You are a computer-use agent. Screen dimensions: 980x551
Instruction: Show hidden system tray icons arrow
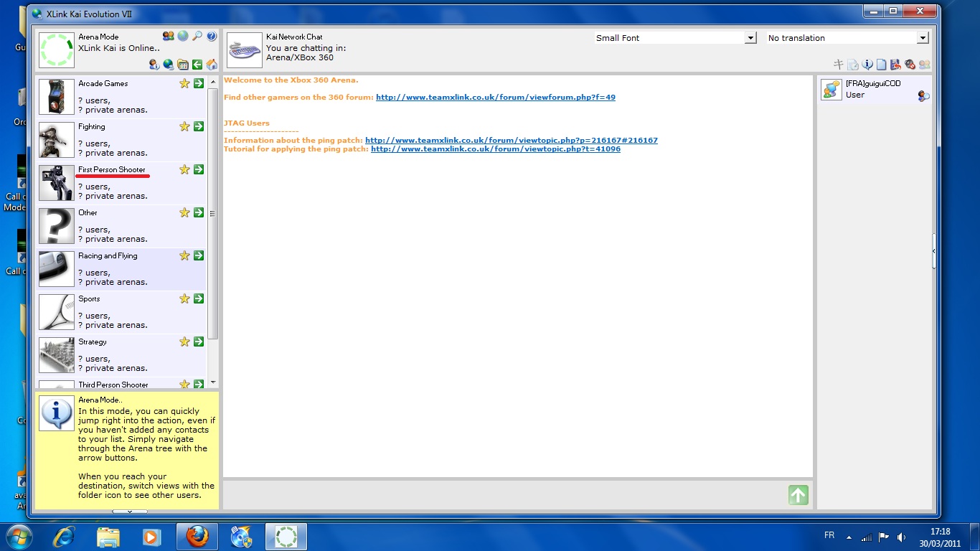click(849, 537)
